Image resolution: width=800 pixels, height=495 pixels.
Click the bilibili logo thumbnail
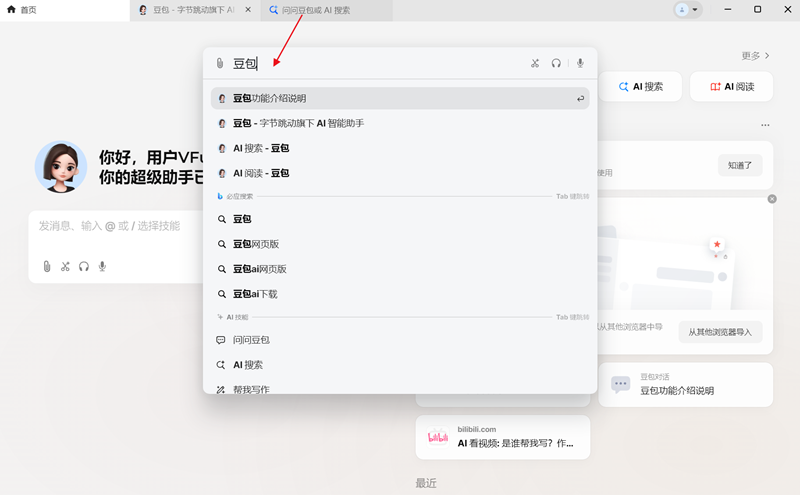(x=438, y=437)
